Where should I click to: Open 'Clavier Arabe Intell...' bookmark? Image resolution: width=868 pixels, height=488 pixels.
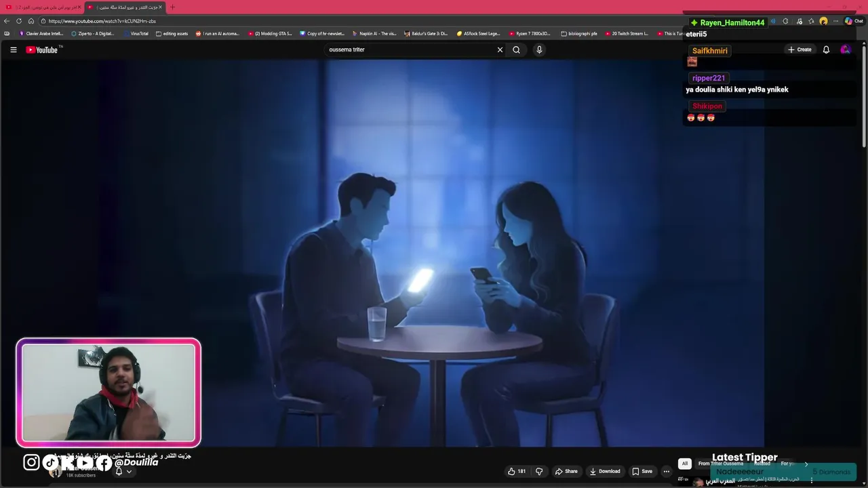click(41, 33)
